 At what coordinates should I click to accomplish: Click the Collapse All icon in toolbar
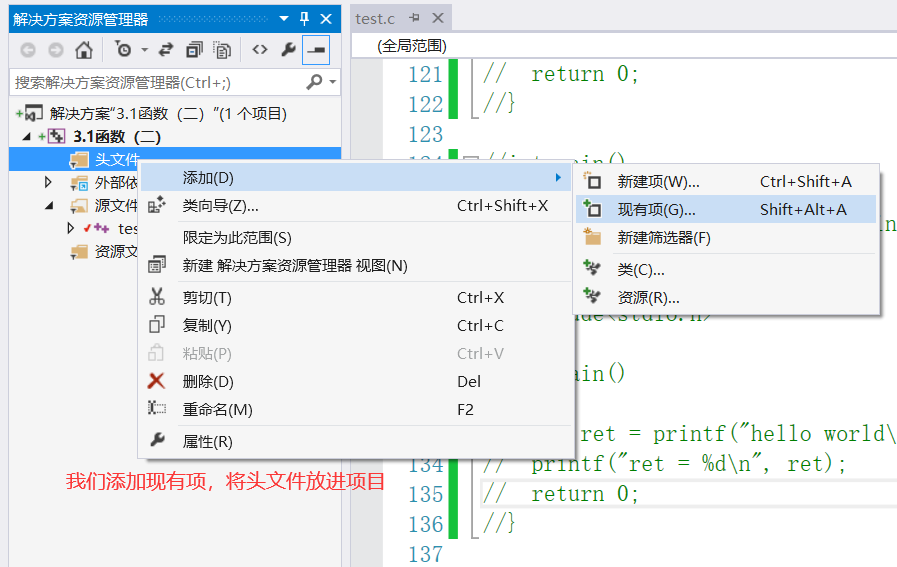(195, 50)
